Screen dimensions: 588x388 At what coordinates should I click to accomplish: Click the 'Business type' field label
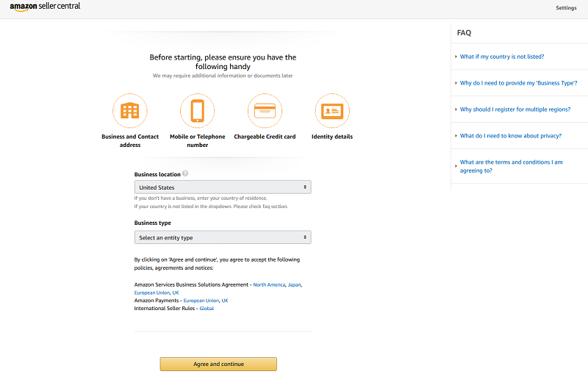pyautogui.click(x=153, y=223)
